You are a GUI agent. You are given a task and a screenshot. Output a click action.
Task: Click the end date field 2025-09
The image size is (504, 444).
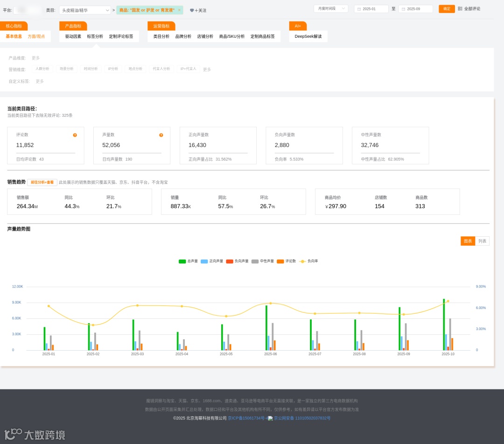click(416, 9)
